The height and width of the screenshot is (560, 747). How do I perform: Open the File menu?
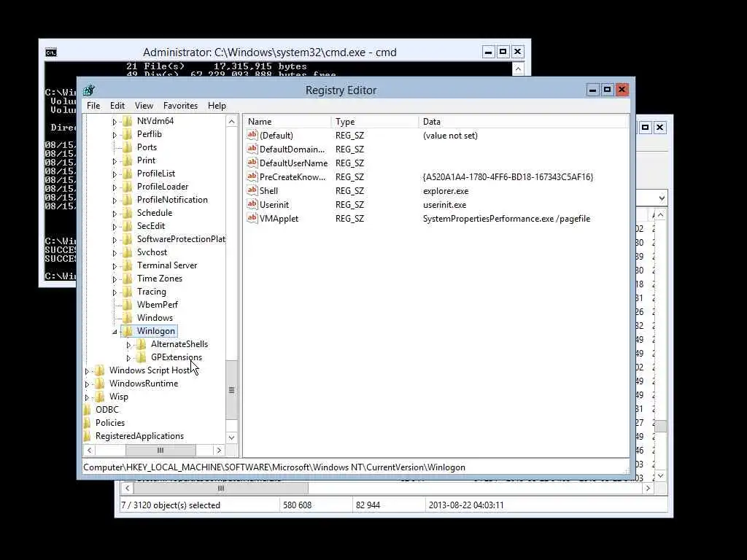click(x=93, y=106)
